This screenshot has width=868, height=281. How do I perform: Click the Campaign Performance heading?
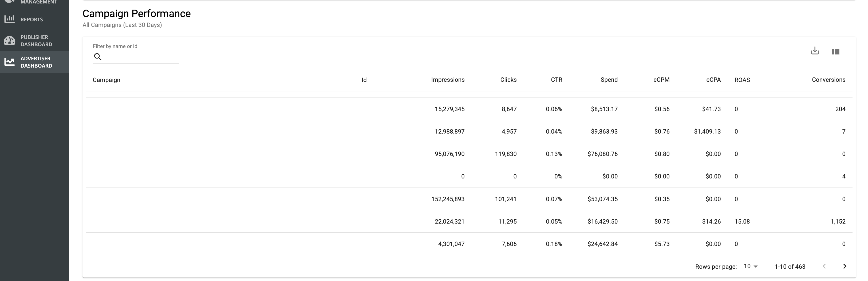tap(136, 14)
